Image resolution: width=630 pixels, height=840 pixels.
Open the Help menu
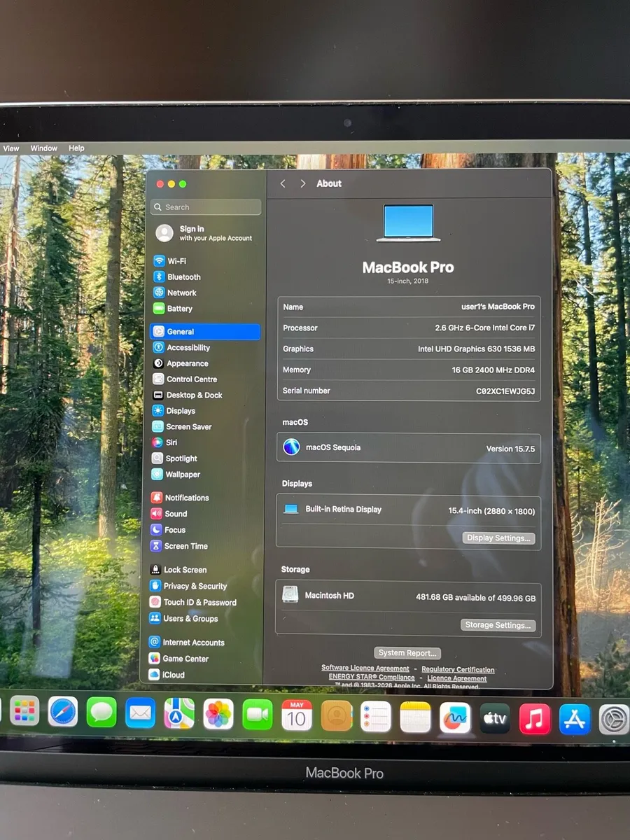pos(76,148)
